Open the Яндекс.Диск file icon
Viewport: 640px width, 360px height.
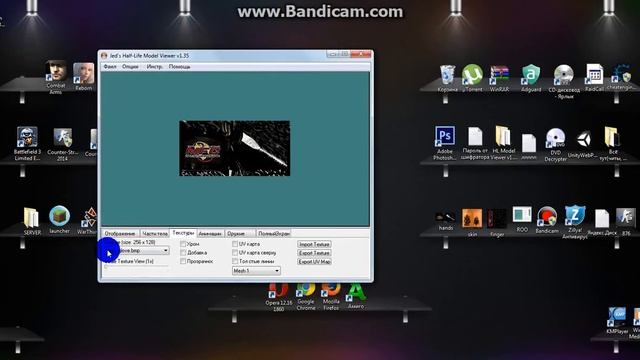pyautogui.click(x=602, y=222)
